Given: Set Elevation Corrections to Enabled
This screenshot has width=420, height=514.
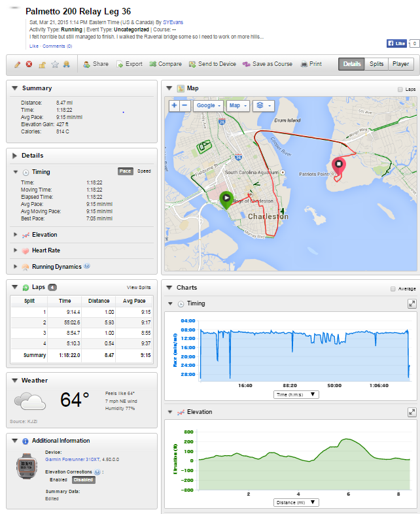Looking at the screenshot, I should pos(58,479).
